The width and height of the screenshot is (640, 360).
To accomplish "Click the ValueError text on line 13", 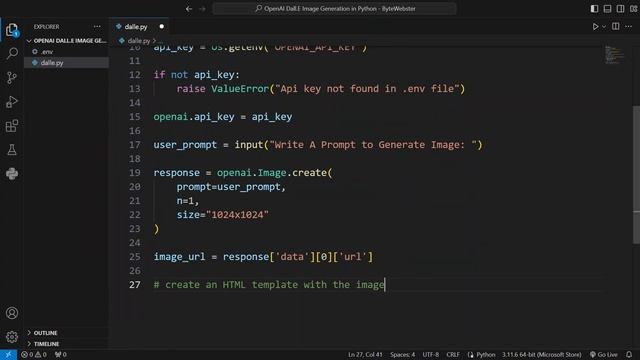I will (240, 89).
